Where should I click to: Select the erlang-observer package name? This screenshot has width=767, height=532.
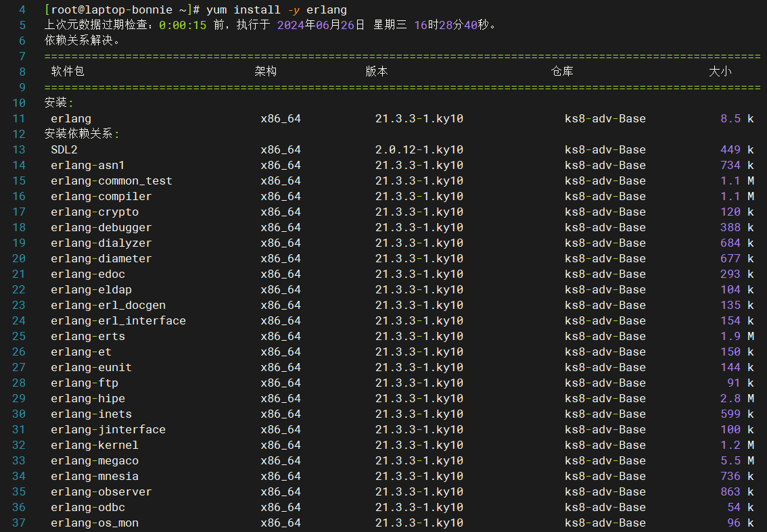click(101, 492)
